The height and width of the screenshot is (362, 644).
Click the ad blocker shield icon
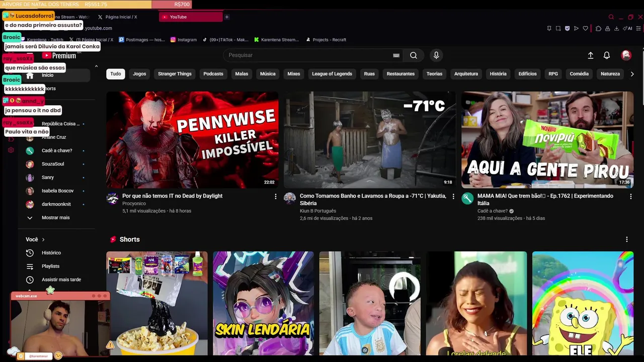pyautogui.click(x=567, y=29)
